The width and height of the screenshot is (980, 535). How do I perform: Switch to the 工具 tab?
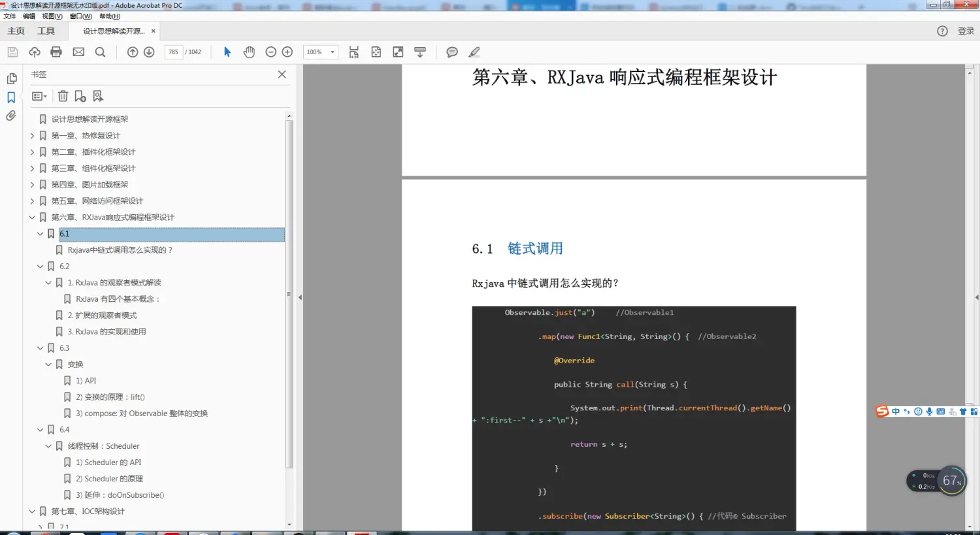coord(46,31)
